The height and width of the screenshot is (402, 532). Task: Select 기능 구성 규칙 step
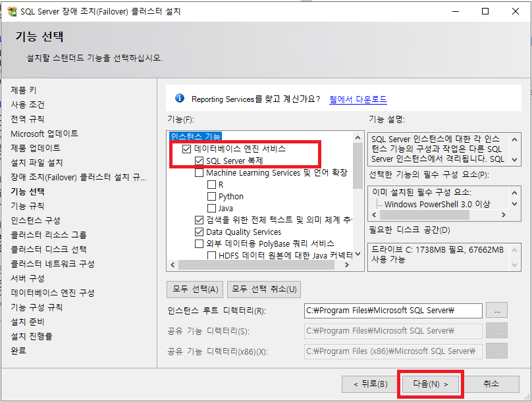37,307
